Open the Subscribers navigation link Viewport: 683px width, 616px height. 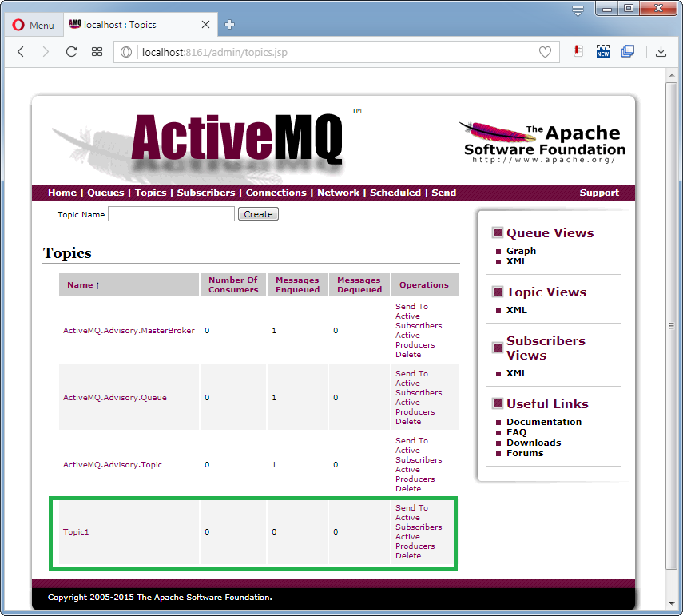tap(206, 193)
